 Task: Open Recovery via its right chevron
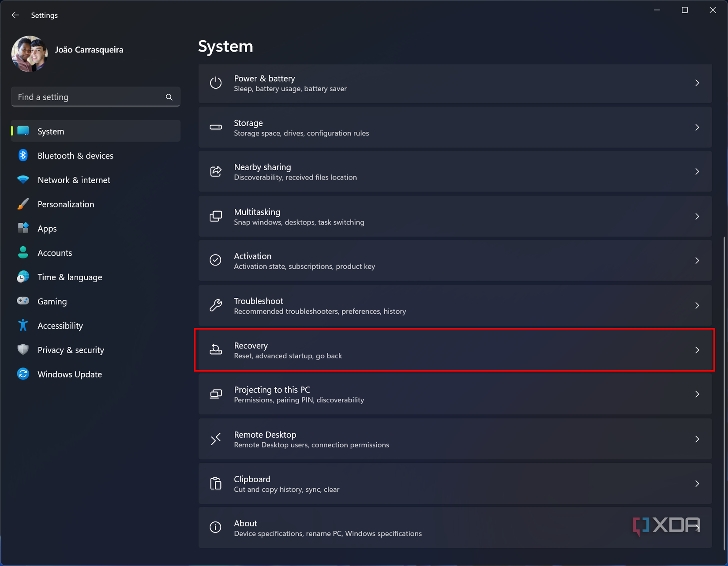[697, 350]
